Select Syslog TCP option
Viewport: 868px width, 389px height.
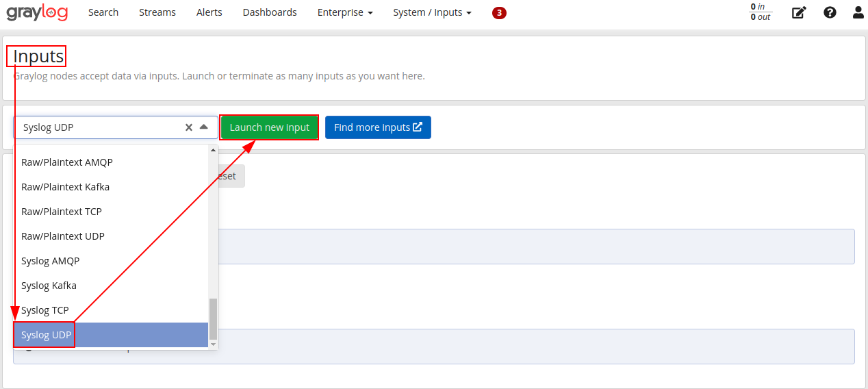pos(111,310)
